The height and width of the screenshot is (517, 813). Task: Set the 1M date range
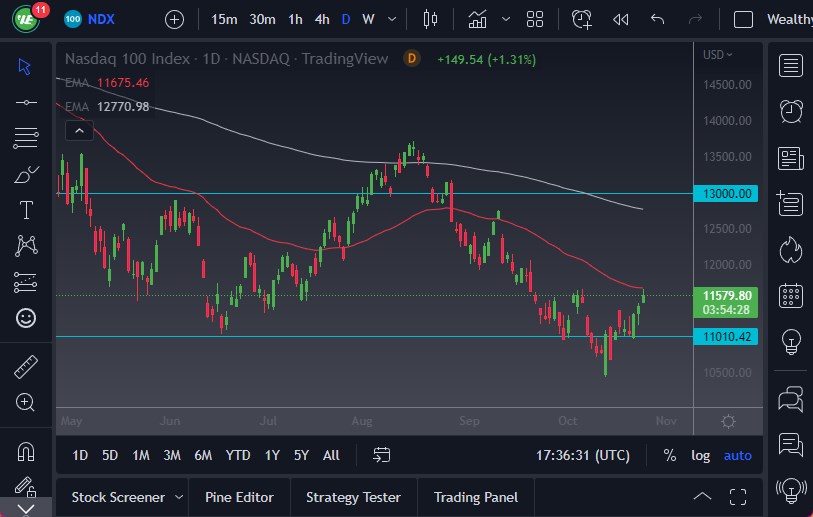pos(141,455)
